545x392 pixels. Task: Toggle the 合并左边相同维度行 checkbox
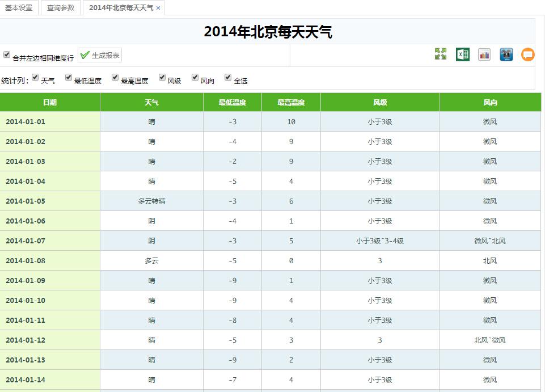coord(7,54)
